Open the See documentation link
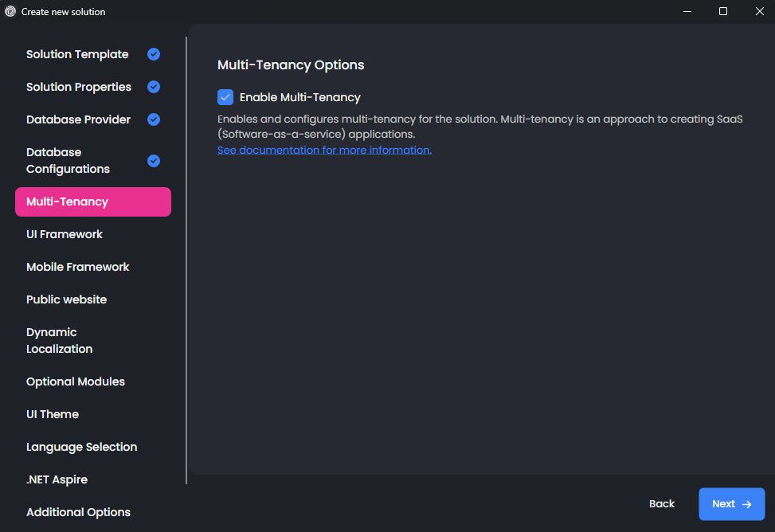 tap(324, 150)
